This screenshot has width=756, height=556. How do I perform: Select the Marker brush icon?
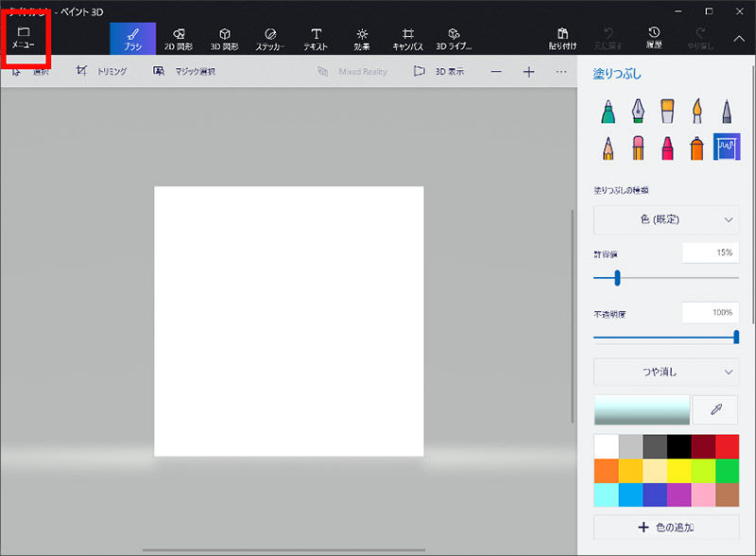click(x=607, y=112)
